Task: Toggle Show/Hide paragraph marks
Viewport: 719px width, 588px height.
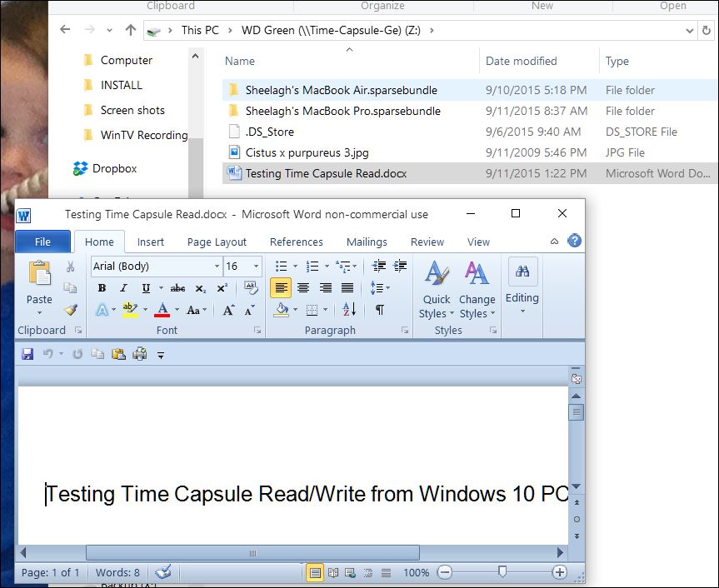Action: pos(380,310)
